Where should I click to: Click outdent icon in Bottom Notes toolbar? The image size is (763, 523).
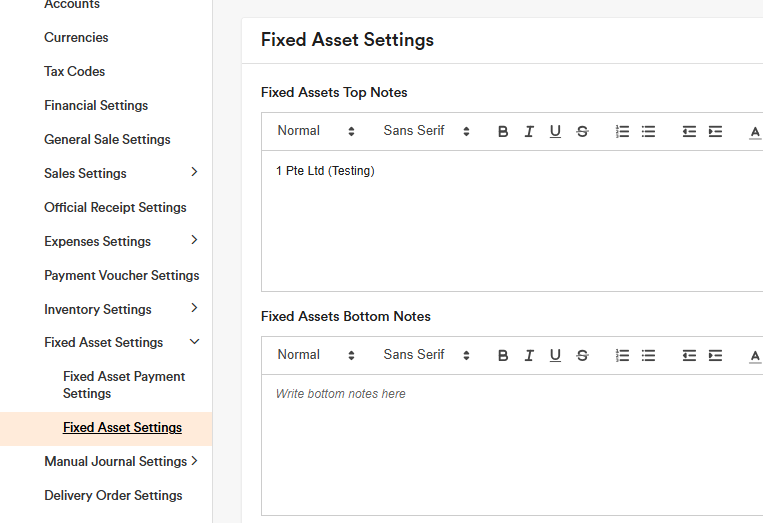click(689, 356)
